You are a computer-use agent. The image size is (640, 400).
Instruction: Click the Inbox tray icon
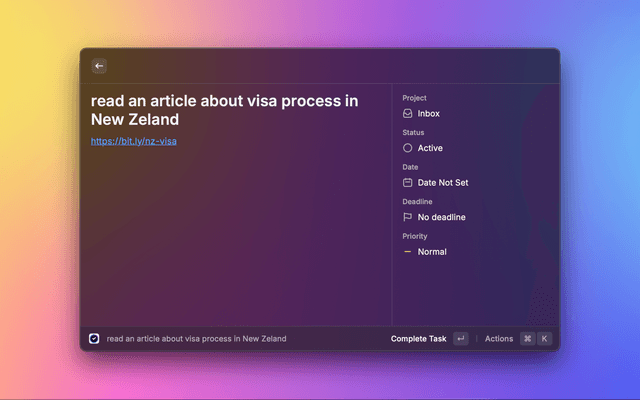pyautogui.click(x=408, y=114)
